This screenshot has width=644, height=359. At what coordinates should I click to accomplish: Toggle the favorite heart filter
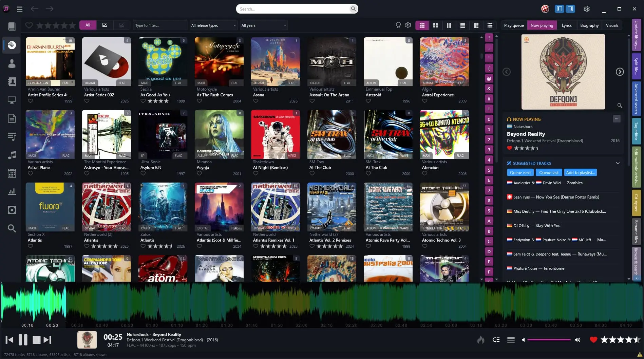click(29, 25)
